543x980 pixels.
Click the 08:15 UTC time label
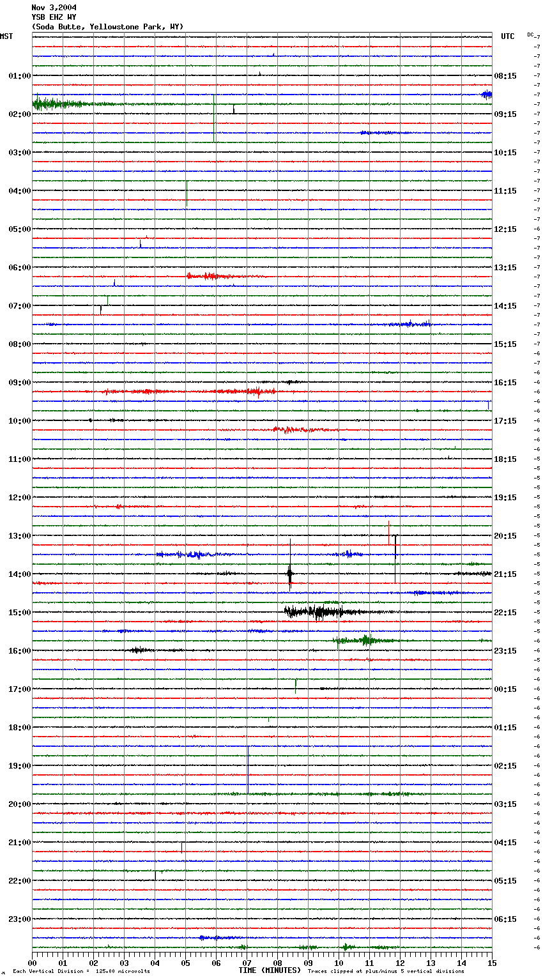pyautogui.click(x=505, y=76)
